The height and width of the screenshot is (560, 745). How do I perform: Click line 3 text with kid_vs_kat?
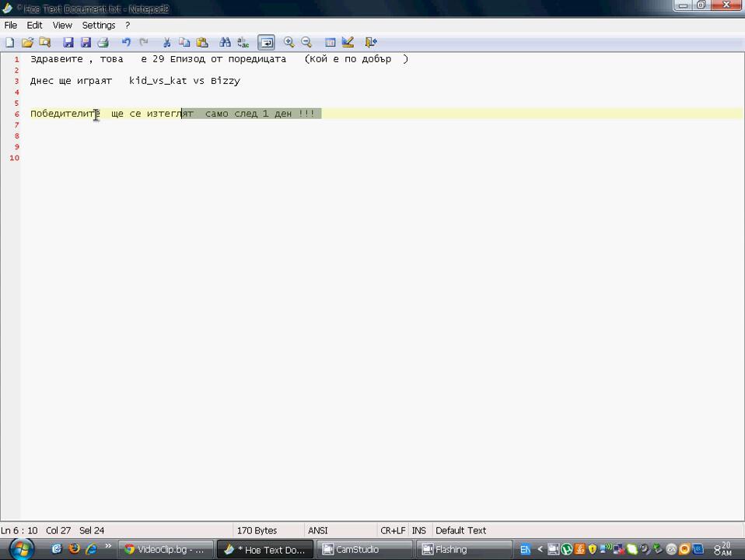click(x=158, y=81)
